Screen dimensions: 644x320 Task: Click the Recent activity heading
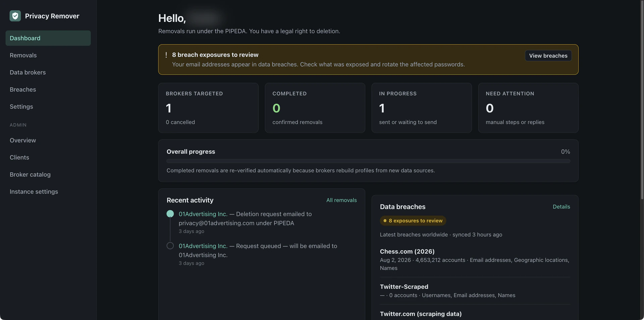click(190, 200)
